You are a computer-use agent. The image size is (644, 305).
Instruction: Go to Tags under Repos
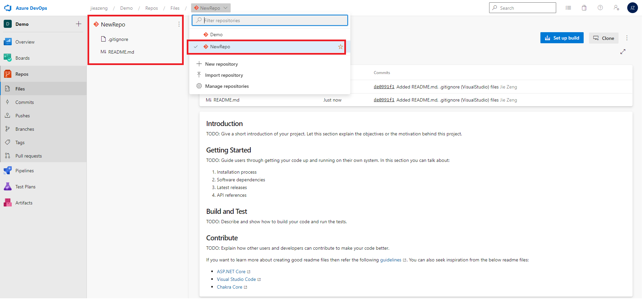(43, 142)
